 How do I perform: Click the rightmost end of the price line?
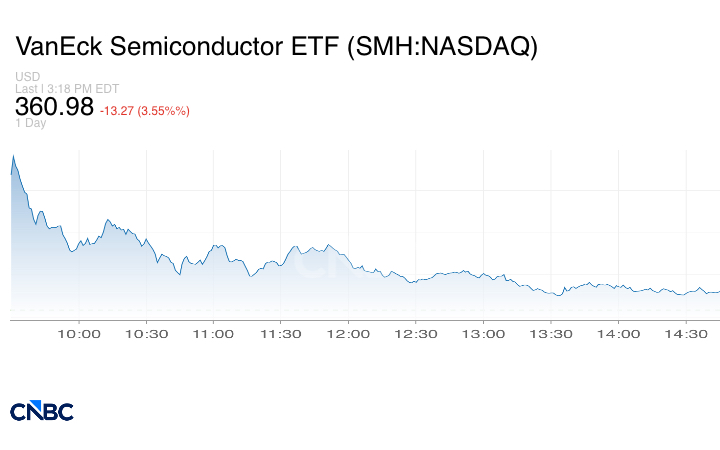pos(718,292)
